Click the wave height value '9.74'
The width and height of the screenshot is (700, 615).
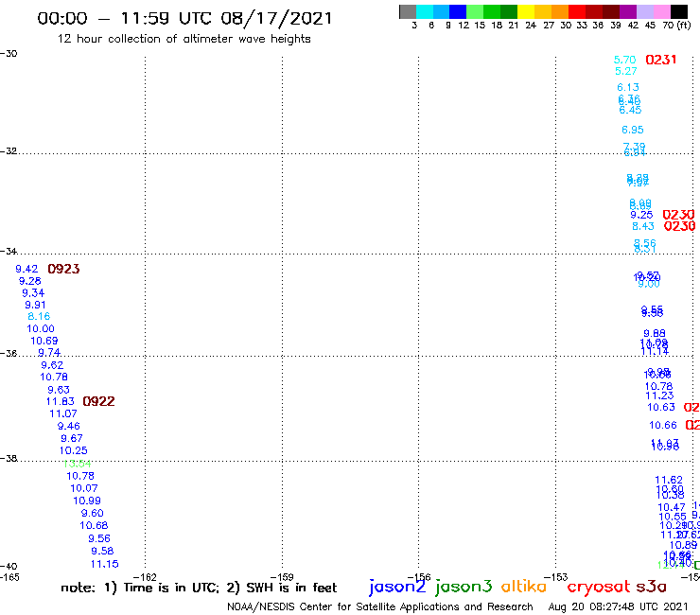tap(49, 352)
